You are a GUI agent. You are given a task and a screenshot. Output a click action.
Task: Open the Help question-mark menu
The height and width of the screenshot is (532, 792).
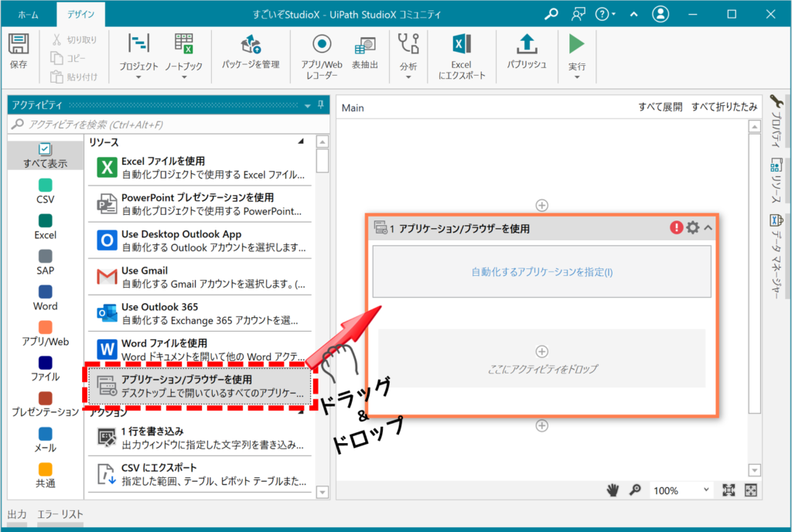(x=604, y=14)
